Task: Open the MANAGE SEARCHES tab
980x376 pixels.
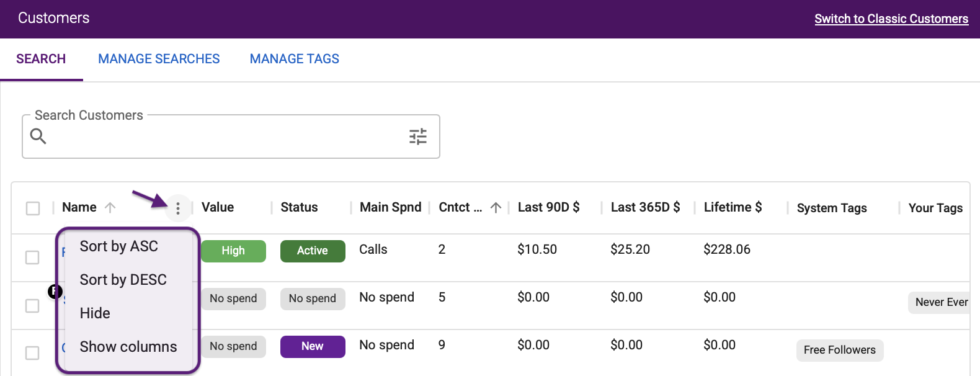Action: pyautogui.click(x=159, y=59)
